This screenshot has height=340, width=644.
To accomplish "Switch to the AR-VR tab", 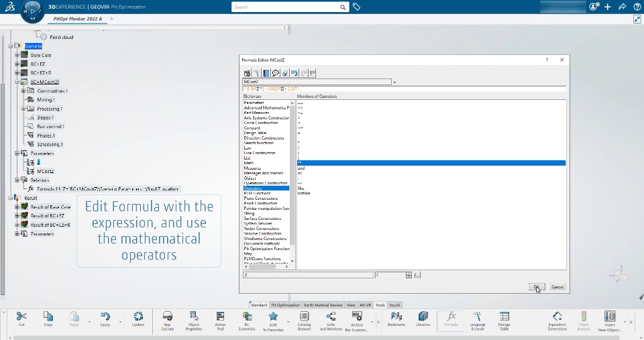I will coord(365,305).
